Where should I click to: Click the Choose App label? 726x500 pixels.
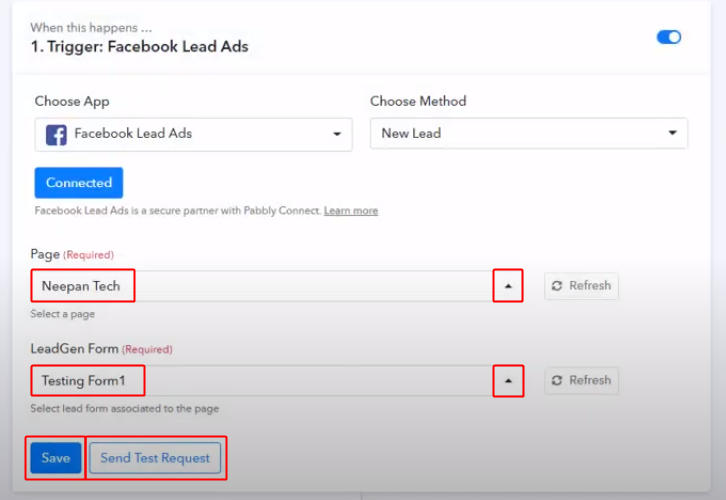[x=72, y=101]
